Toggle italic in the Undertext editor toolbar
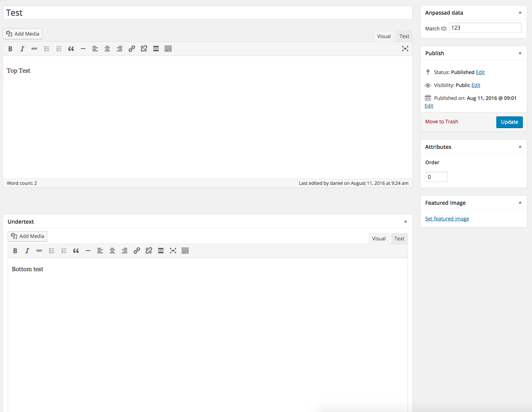532x412 pixels. [27, 251]
